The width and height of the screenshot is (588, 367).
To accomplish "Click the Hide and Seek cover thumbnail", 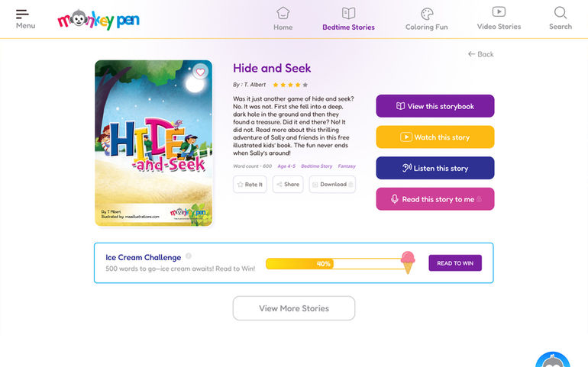I will [x=153, y=143].
